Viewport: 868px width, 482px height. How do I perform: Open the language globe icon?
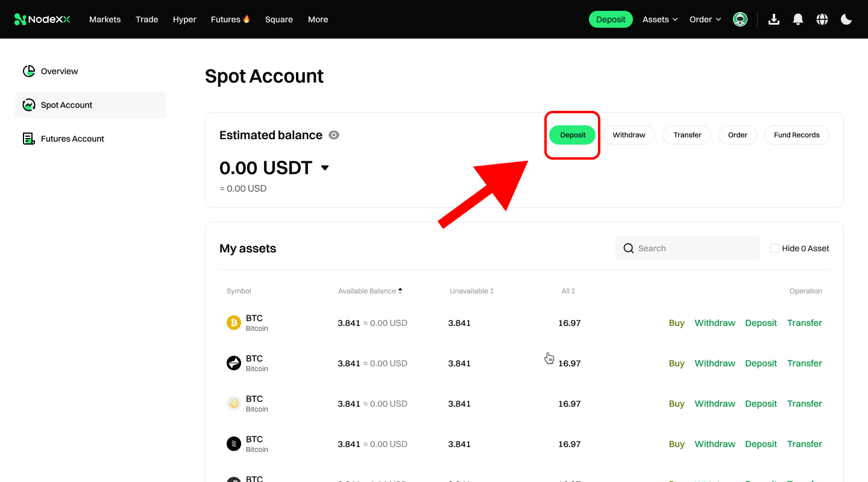(x=822, y=19)
